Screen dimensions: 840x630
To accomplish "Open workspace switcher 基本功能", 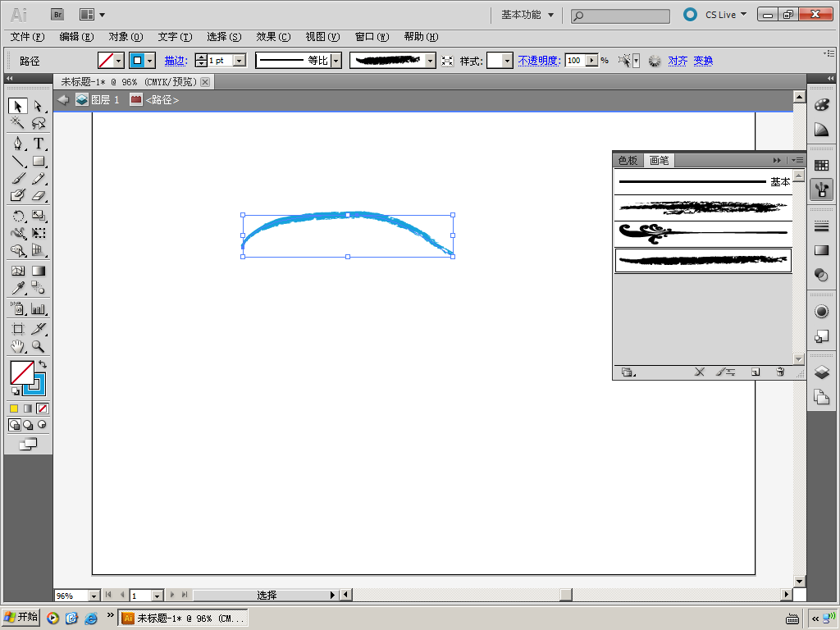I will point(527,15).
